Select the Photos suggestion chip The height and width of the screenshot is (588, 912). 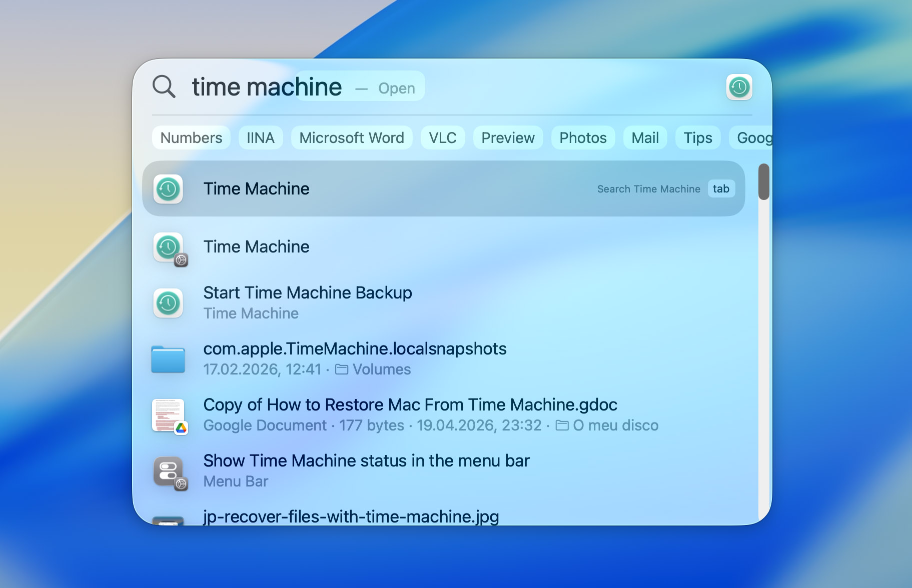click(x=583, y=138)
